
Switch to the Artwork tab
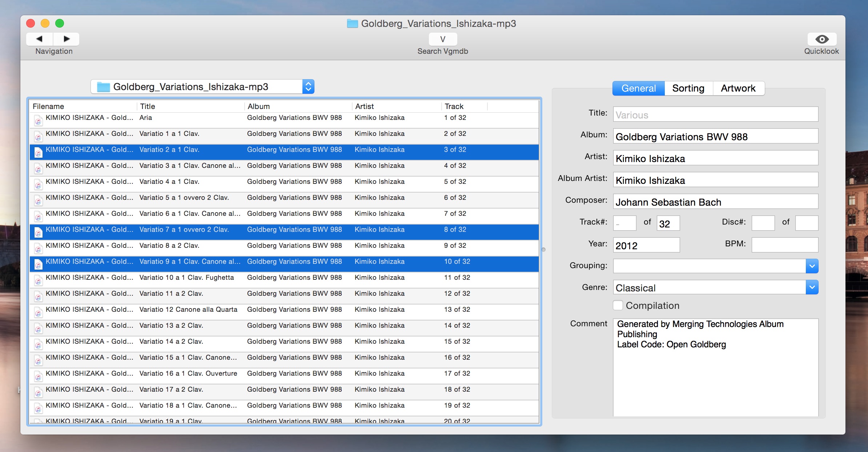tap(738, 88)
